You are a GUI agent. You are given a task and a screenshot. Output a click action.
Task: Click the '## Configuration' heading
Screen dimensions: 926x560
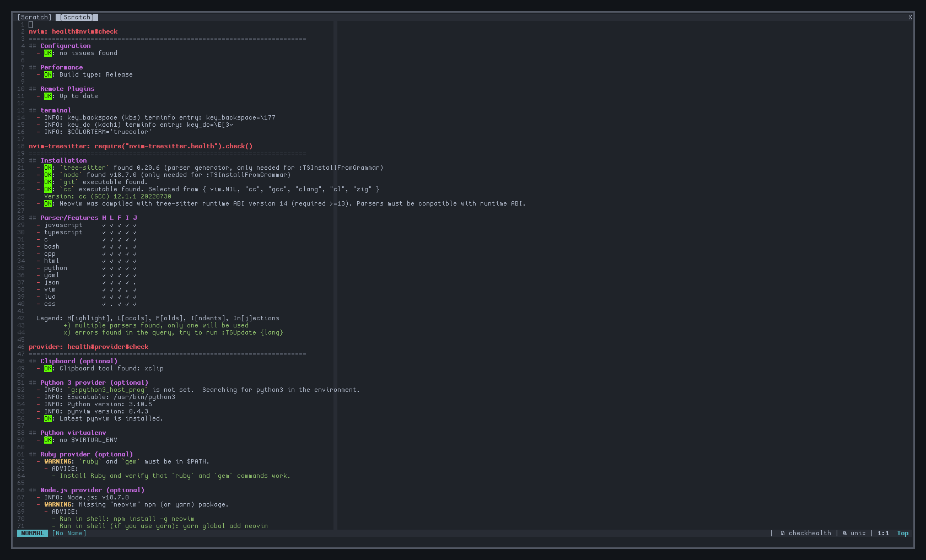(60, 46)
